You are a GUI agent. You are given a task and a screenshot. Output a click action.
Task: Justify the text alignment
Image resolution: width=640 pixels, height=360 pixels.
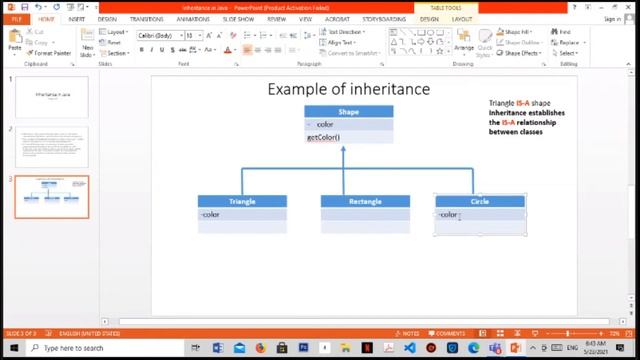coord(278,50)
